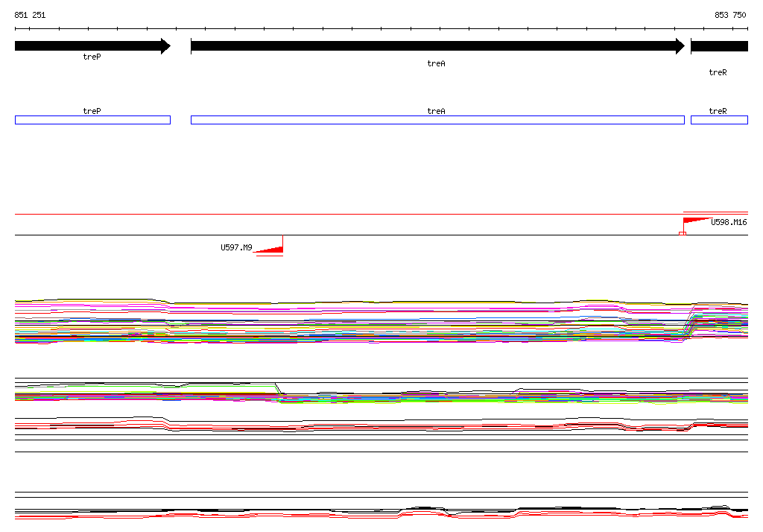Click treR label above blue box
This screenshot has width=763, height=532.
coord(718,111)
